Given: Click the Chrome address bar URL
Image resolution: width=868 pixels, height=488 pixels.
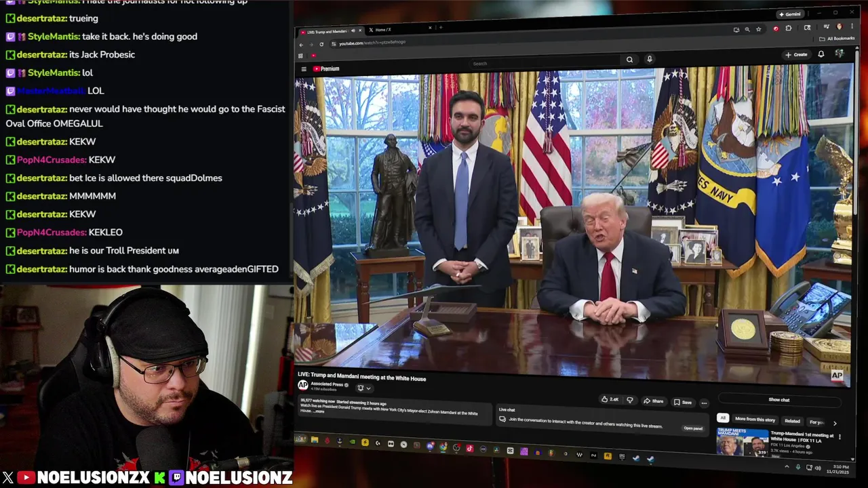Looking at the screenshot, I should pos(372,43).
